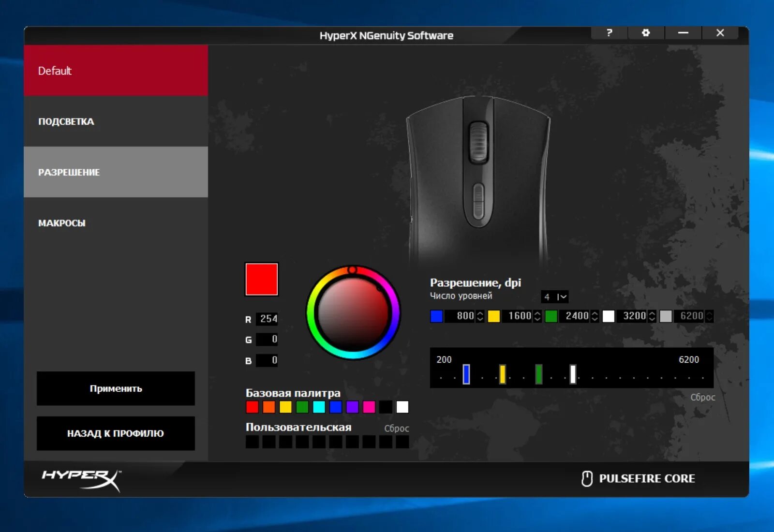Click the stepper arrows for 1600 dpi
Image resolution: width=774 pixels, height=532 pixels.
537,316
